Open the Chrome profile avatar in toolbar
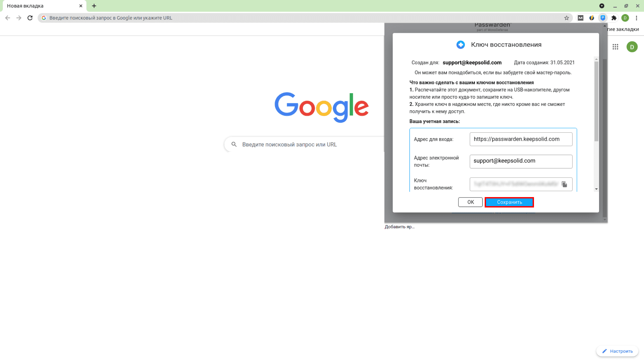Screen dimensions: 644x362 625,18
